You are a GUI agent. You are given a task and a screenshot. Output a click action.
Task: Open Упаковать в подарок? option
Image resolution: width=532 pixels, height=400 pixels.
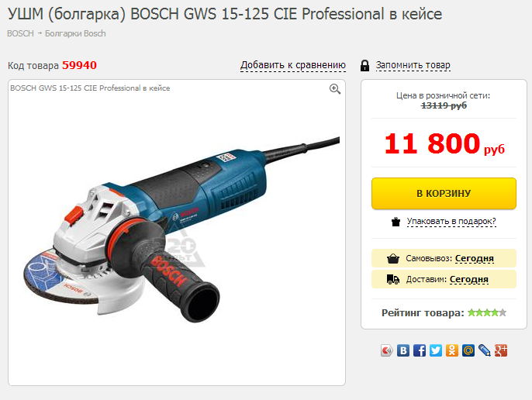[x=451, y=221]
